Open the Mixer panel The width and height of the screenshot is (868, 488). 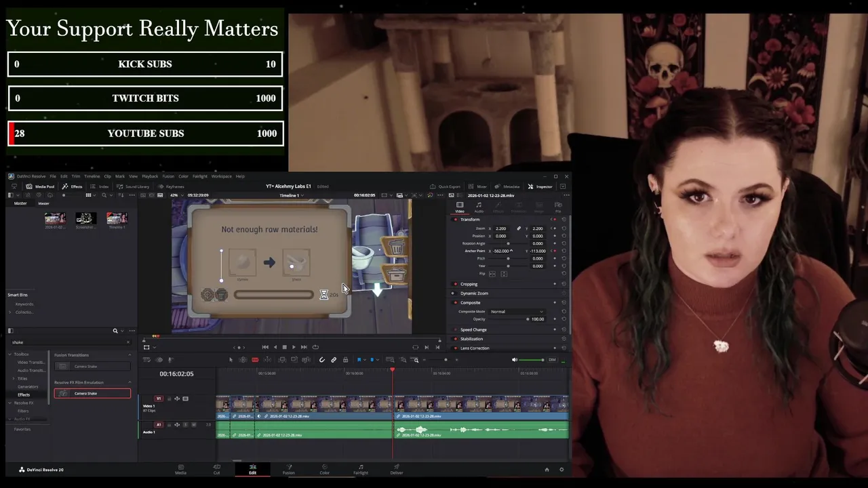click(x=478, y=186)
